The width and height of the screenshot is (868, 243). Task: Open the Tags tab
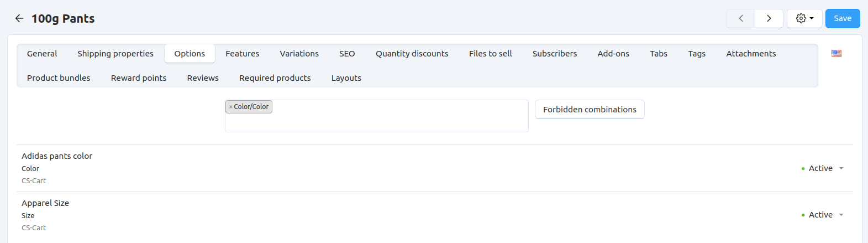coord(697,54)
